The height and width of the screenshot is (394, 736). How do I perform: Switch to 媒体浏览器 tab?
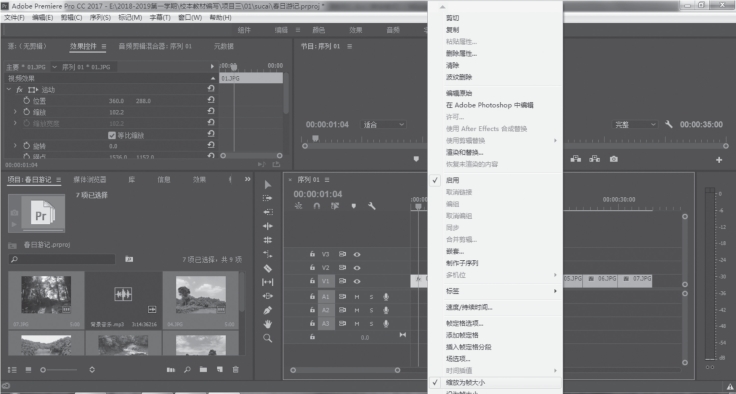pyautogui.click(x=90, y=179)
